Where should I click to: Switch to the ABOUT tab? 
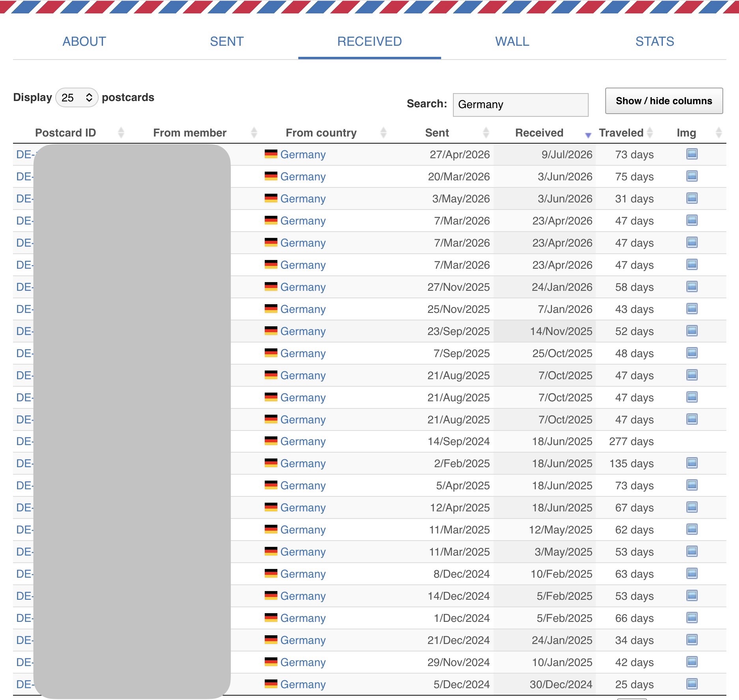click(x=84, y=41)
